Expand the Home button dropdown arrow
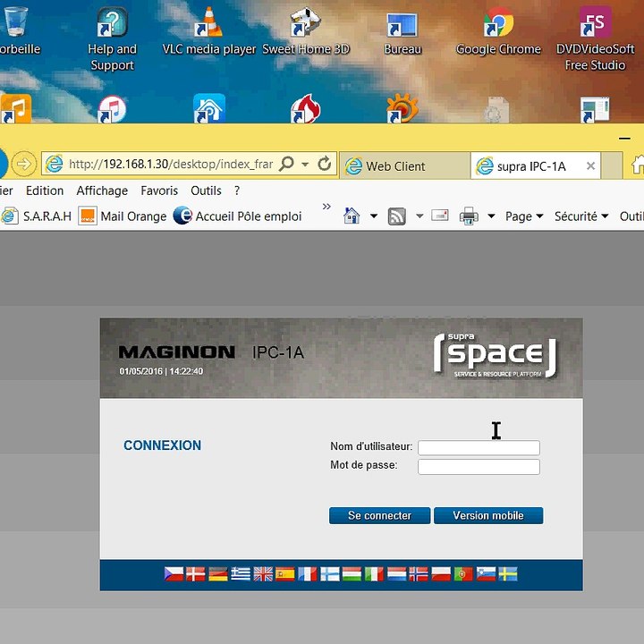 (x=373, y=216)
